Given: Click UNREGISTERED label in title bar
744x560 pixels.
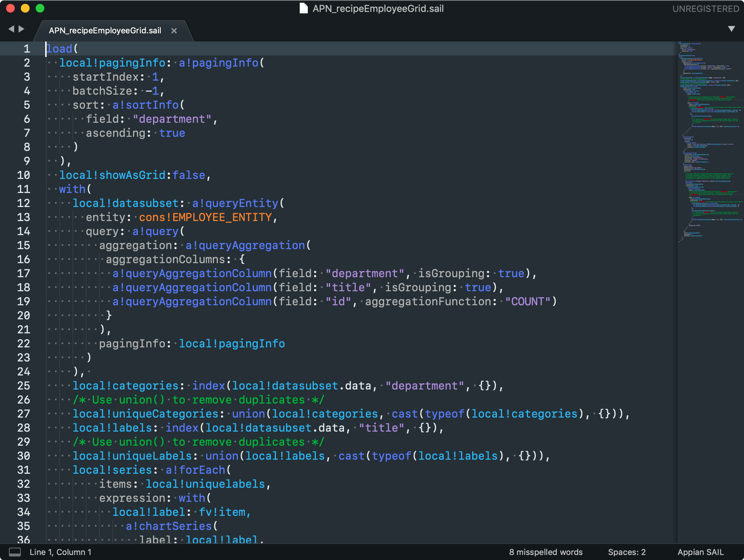Looking at the screenshot, I should click(706, 9).
